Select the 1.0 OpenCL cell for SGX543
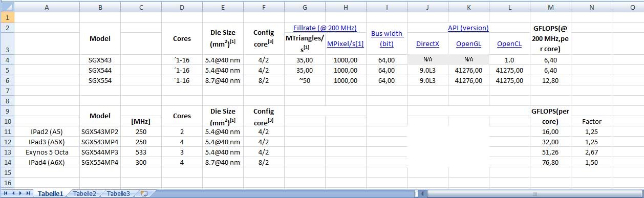644x198 pixels. click(x=509, y=60)
